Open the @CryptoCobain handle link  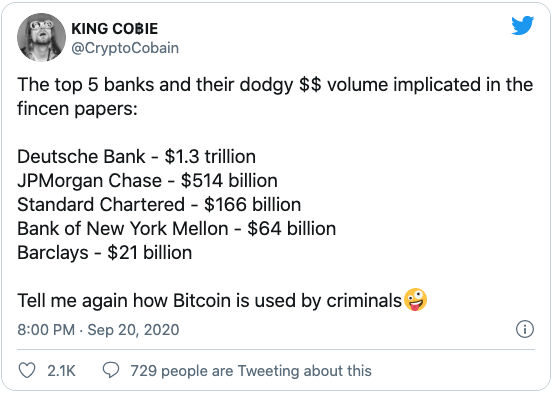125,48
